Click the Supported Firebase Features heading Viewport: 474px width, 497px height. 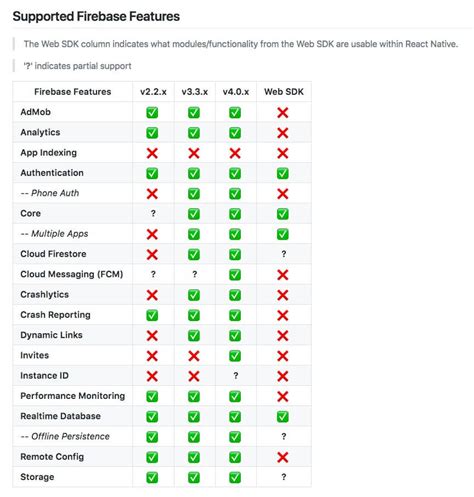pyautogui.click(x=96, y=16)
